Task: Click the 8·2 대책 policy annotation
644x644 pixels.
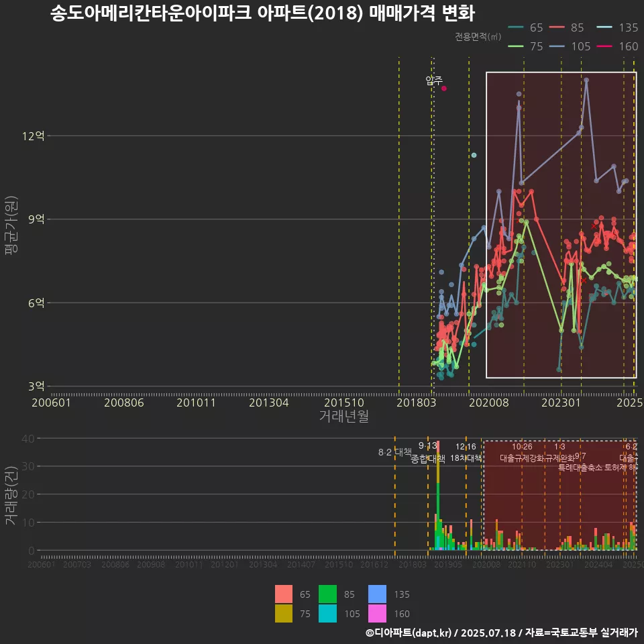Action: tap(394, 452)
